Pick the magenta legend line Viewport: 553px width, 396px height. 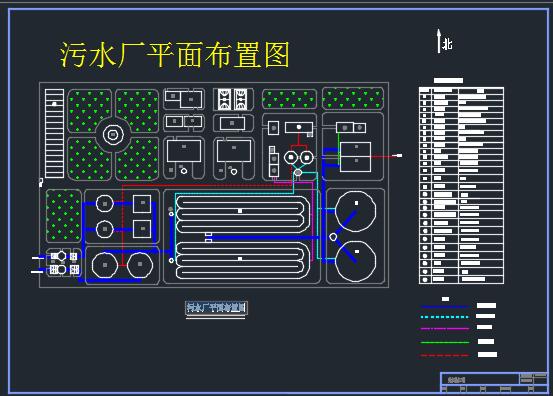444,328
